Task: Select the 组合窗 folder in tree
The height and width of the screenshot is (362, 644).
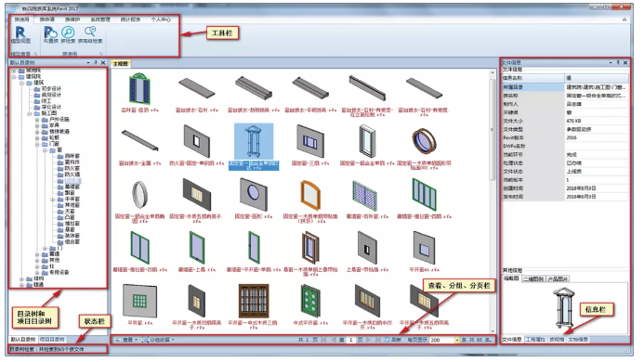Action: point(69,241)
